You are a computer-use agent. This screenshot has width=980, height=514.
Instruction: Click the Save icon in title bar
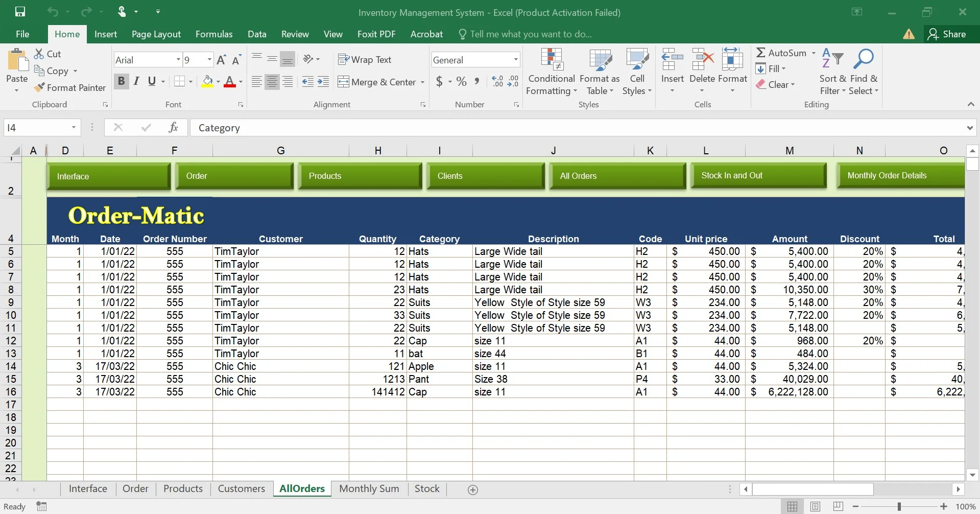point(20,12)
